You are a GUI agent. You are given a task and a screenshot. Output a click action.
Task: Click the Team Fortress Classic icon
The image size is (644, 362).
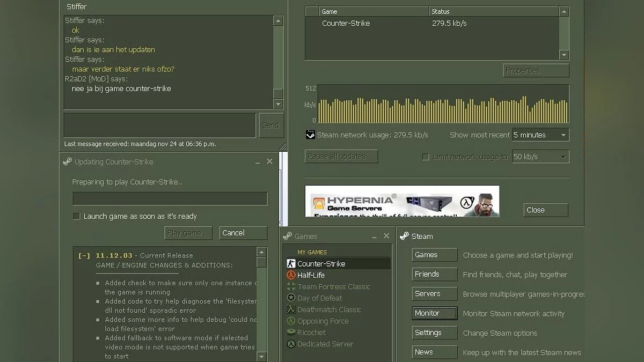click(x=291, y=286)
